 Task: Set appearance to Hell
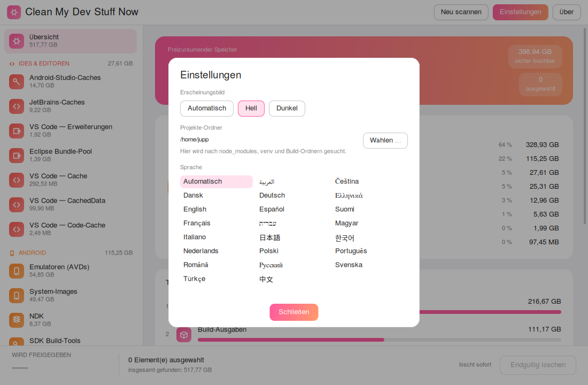[251, 109]
